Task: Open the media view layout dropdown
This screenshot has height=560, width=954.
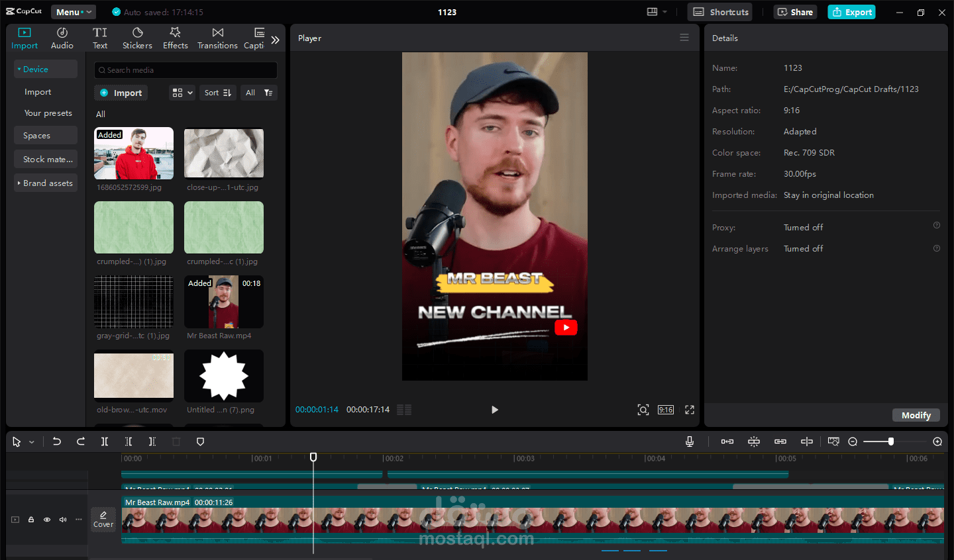Action: (x=182, y=93)
